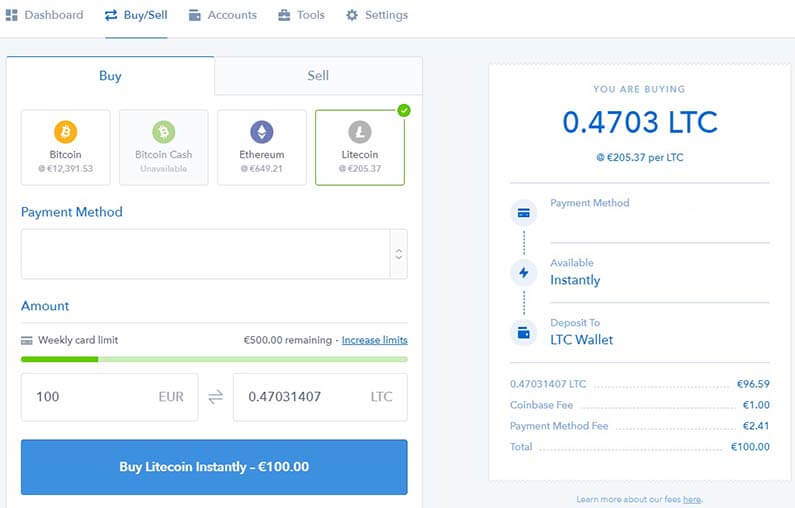Click the 0.4703 LTC heading

[x=640, y=122]
